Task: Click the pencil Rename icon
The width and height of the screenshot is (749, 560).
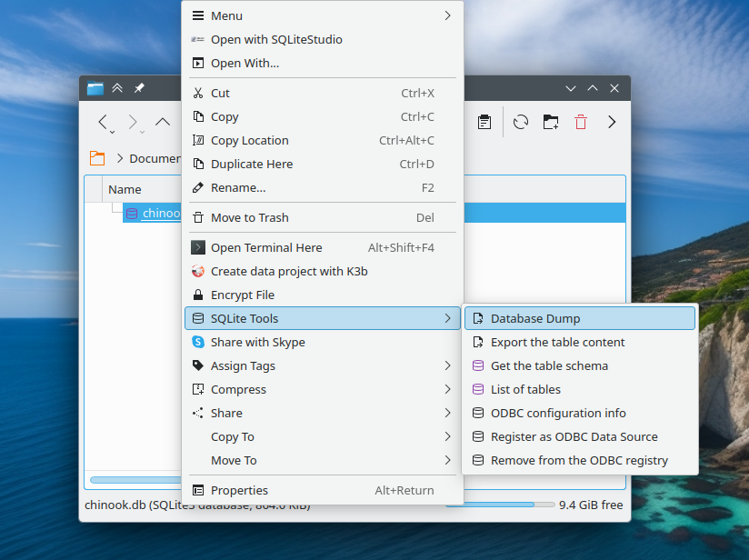Action: (x=198, y=188)
